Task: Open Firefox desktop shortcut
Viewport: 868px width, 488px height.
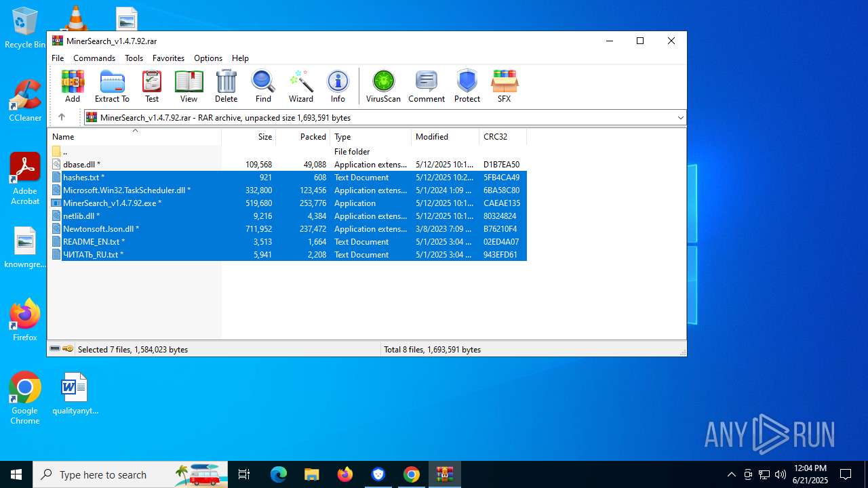Action: [x=25, y=320]
